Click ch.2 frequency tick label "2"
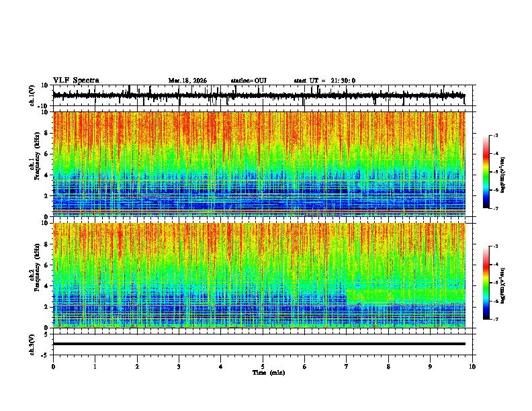This screenshot has width=532, height=411. point(46,307)
